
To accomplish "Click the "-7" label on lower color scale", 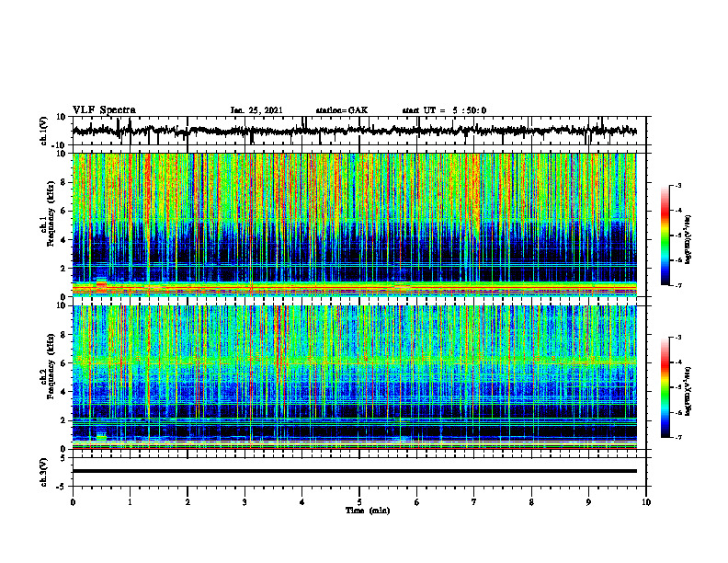I will coord(678,438).
